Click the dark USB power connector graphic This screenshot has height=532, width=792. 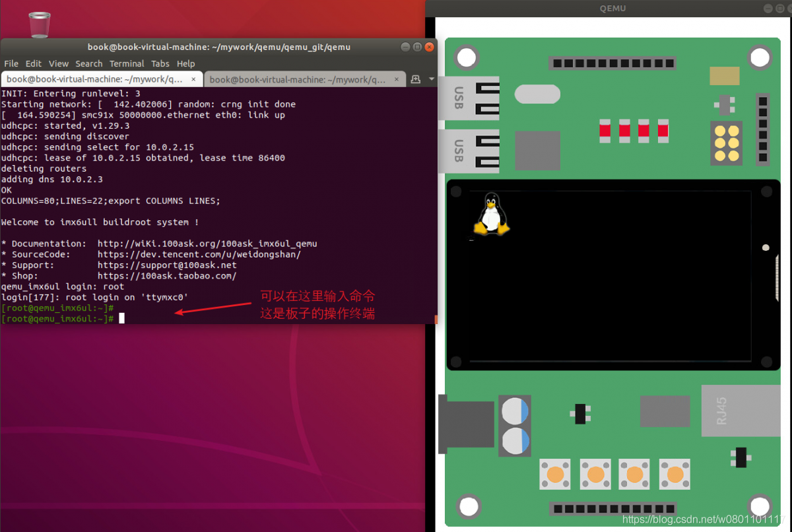(x=466, y=424)
